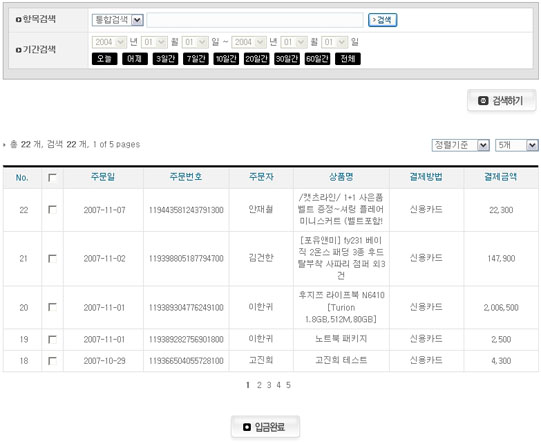Click the 오늘 period button
Image resolution: width=541 pixels, height=442 pixels.
point(105,59)
